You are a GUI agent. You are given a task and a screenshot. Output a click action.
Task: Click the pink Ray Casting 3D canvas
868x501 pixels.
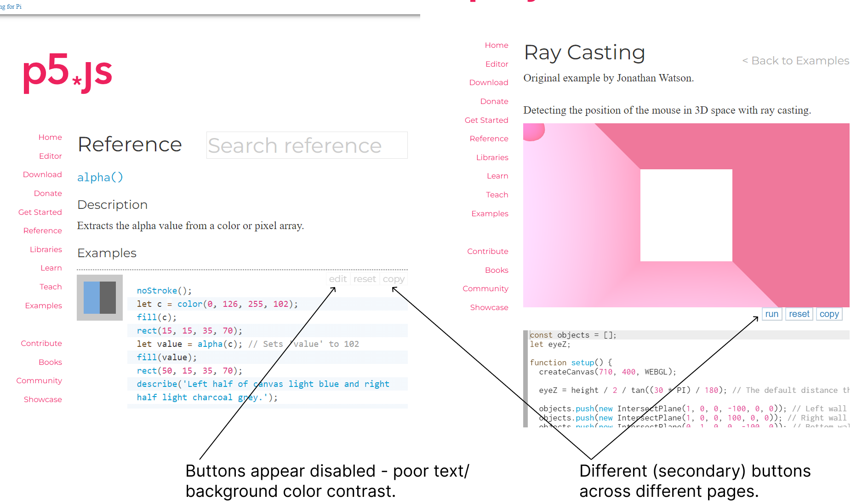(686, 215)
